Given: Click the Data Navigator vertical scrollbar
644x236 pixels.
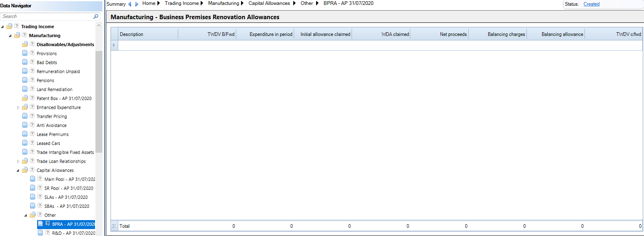Looking at the screenshot, I should click(x=99, y=102).
